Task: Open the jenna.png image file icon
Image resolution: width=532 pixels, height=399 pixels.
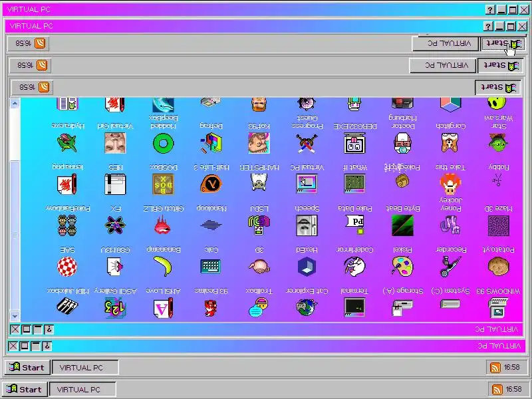Action: click(x=67, y=184)
